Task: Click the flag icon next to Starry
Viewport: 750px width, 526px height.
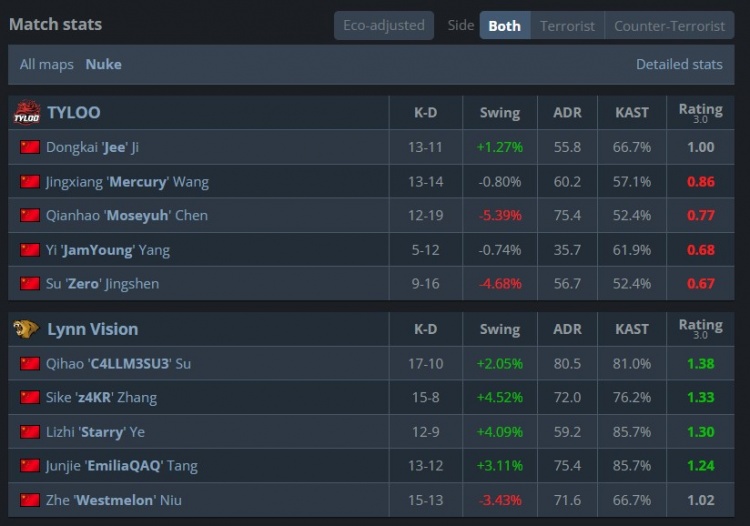Action: 30,432
